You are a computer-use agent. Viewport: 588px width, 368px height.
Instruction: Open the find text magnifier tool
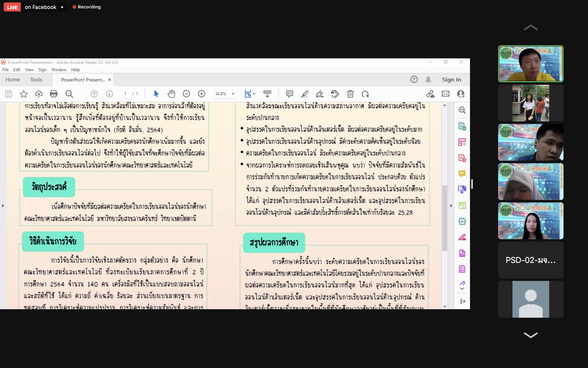coord(69,94)
